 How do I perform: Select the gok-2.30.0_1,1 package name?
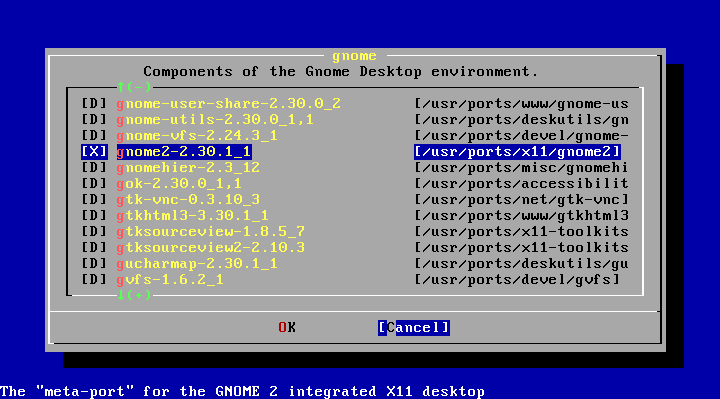pos(179,184)
